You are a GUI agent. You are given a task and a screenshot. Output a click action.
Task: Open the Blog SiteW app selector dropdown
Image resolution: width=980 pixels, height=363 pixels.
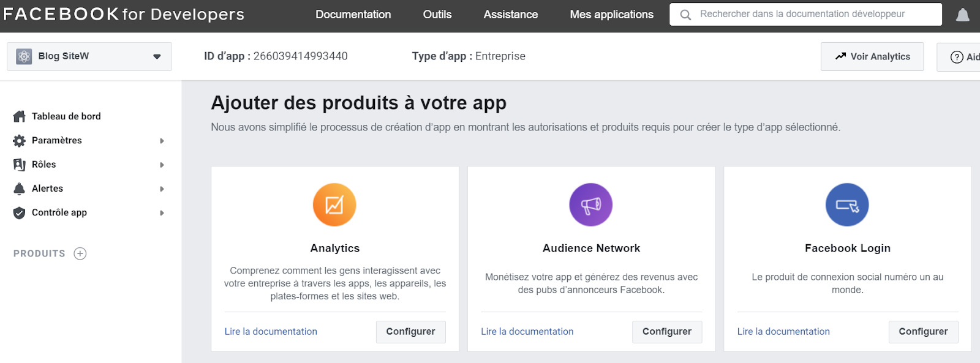(89, 56)
